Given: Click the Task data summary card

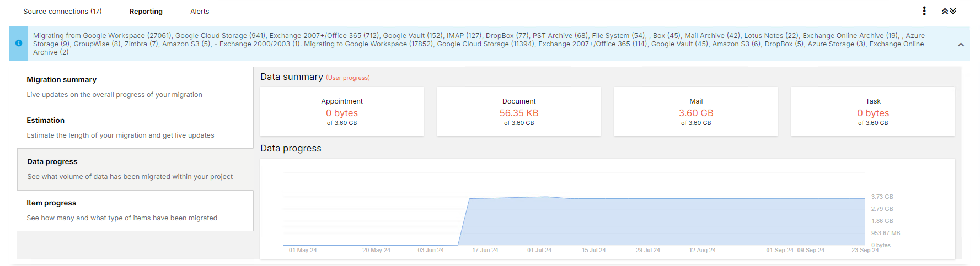Looking at the screenshot, I should [873, 111].
